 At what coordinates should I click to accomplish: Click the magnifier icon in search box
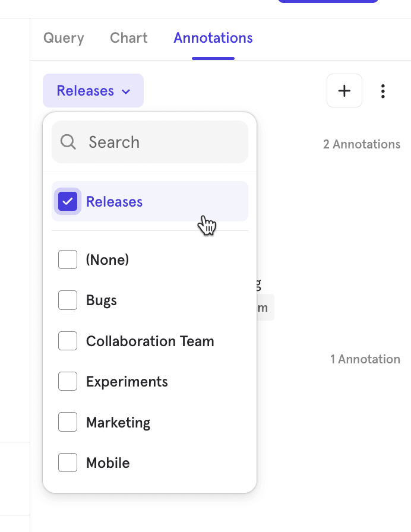[x=68, y=142]
